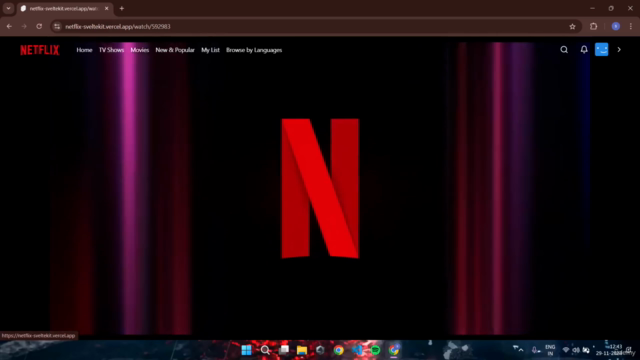Launch Chrome from taskbar

(338, 350)
